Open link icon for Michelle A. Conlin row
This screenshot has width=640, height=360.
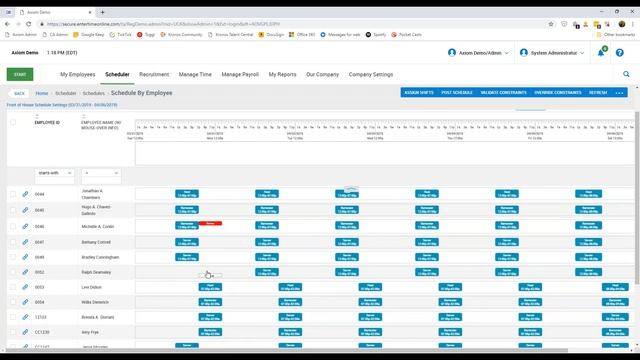(25, 226)
